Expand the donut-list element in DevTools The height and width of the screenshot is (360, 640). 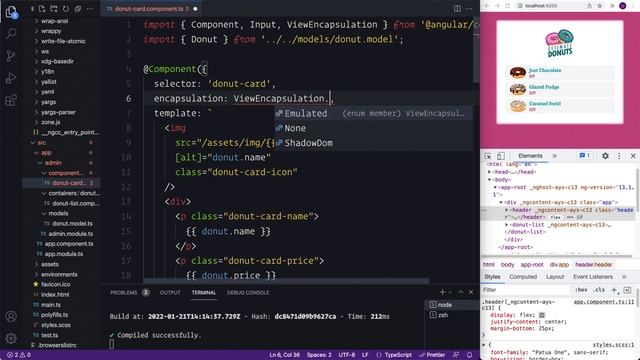coord(507,225)
